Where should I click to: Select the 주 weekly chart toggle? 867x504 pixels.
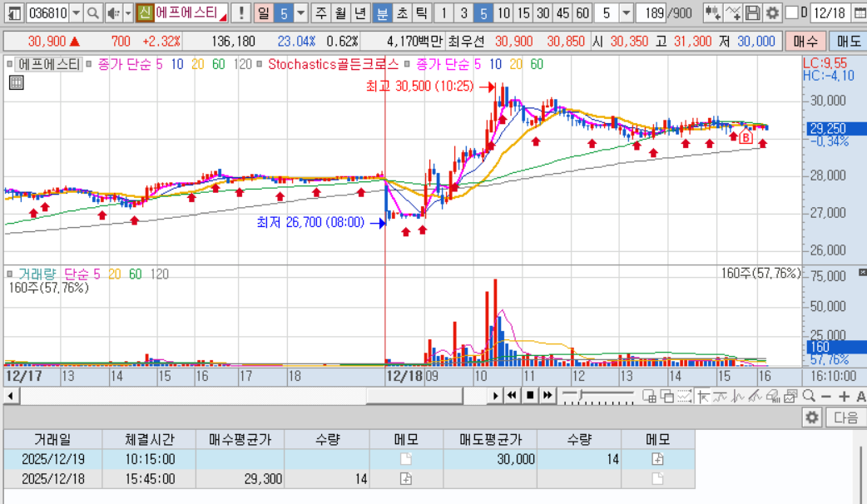point(320,12)
